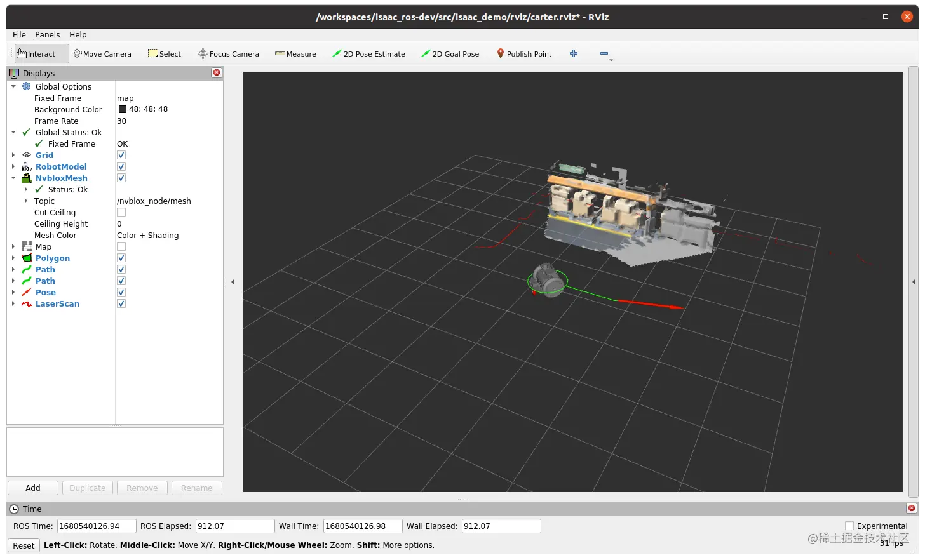Viewport: 925px width, 560px height.
Task: Pick the 2D Goal Pose tool
Action: pyautogui.click(x=450, y=53)
